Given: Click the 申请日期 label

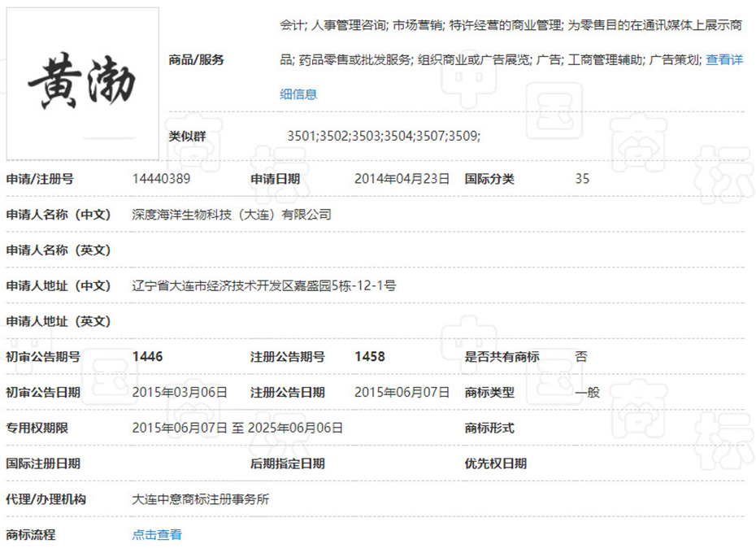Looking at the screenshot, I should [x=276, y=179].
